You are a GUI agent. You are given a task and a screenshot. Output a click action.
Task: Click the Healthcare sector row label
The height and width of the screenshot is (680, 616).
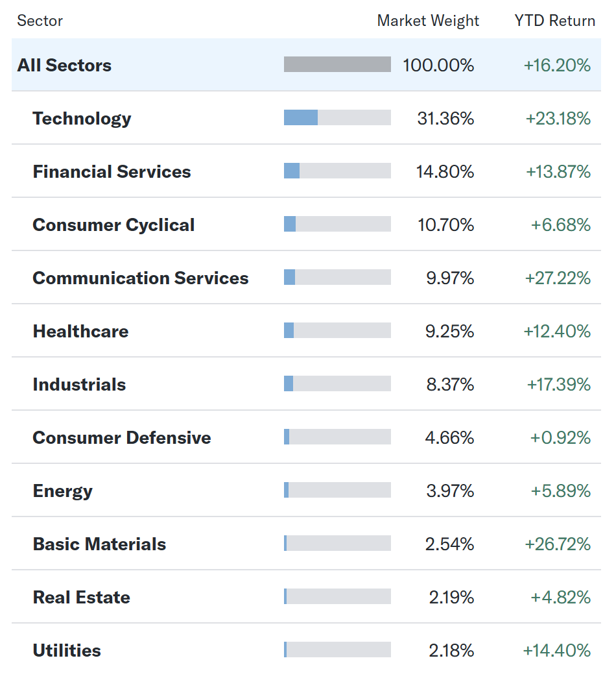click(80, 331)
